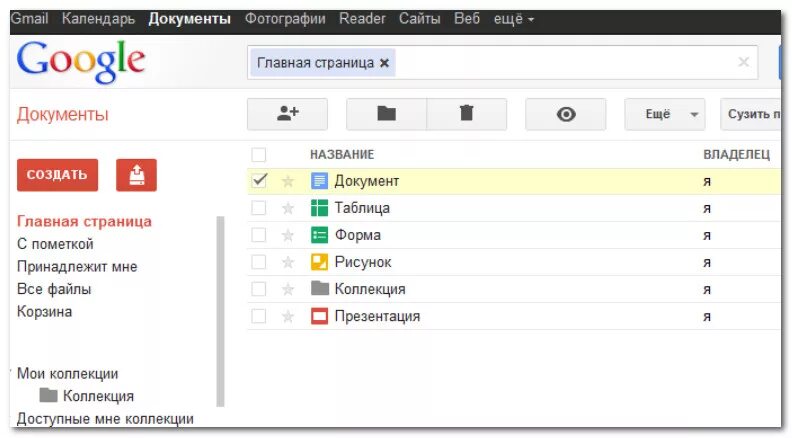
Task: Open Календарь in top bar
Action: coord(98,19)
